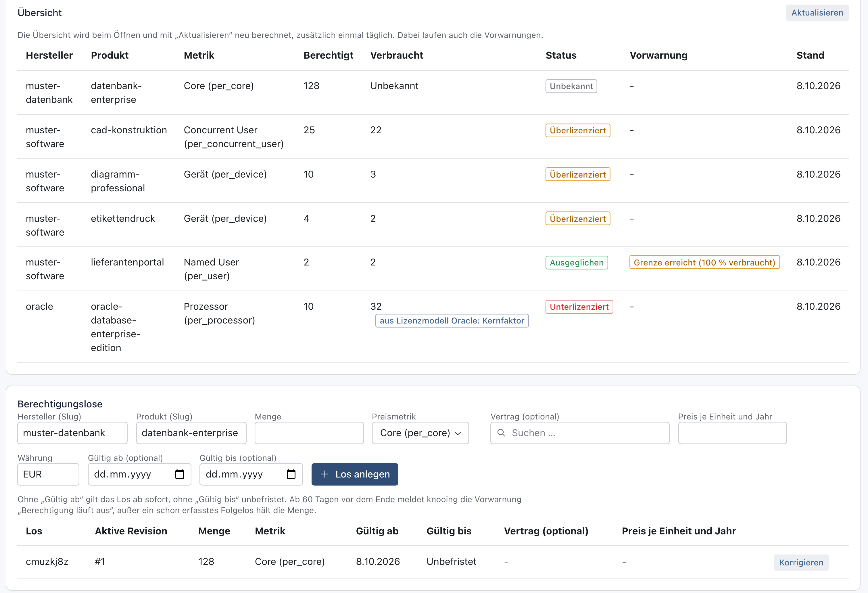Click Überlizenziert badge for diagramm-professional
Image resolution: width=868 pixels, height=593 pixels.
coord(578,174)
